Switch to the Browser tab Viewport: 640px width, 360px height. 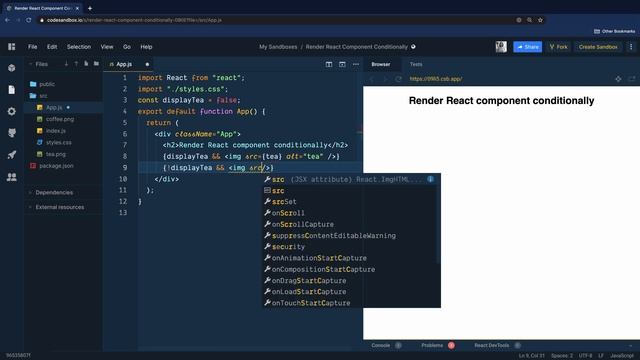[381, 64]
